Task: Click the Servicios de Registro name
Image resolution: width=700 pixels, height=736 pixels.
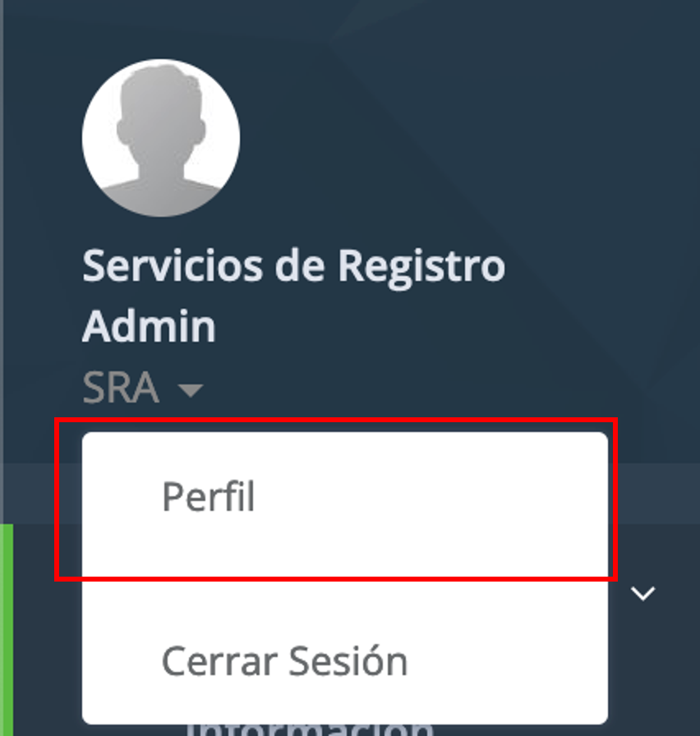Action: click(293, 267)
